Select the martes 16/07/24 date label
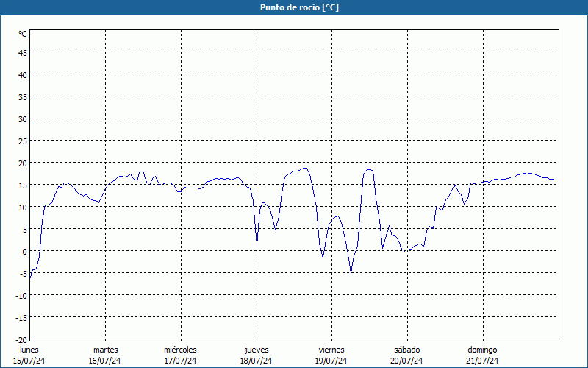Screen dimensions: 588x368 (105, 355)
